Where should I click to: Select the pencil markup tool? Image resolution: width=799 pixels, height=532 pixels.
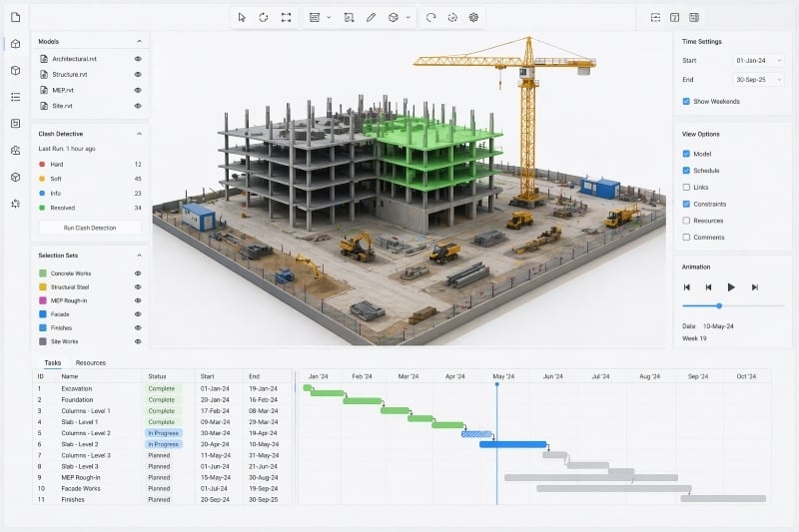pos(371,17)
